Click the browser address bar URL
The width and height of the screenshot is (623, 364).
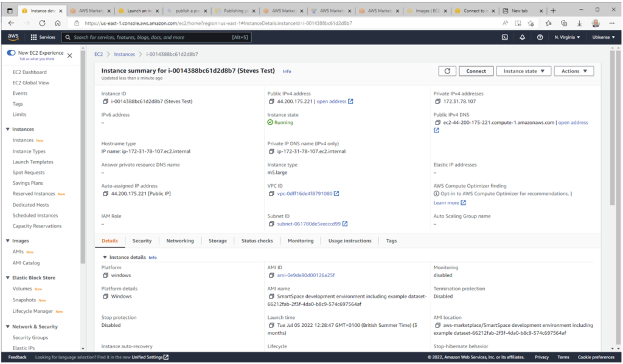point(218,23)
